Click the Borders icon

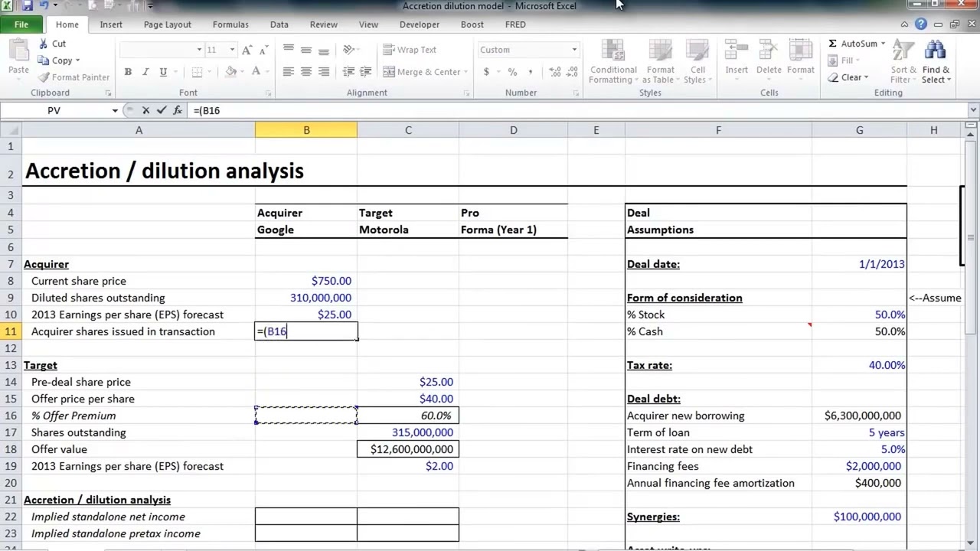(x=197, y=72)
